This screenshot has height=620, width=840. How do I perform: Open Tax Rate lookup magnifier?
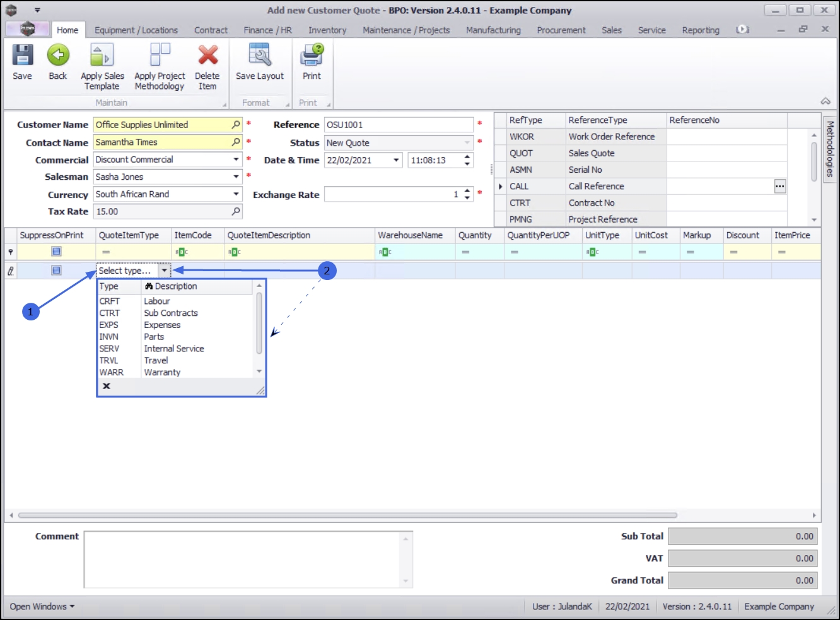(x=236, y=212)
